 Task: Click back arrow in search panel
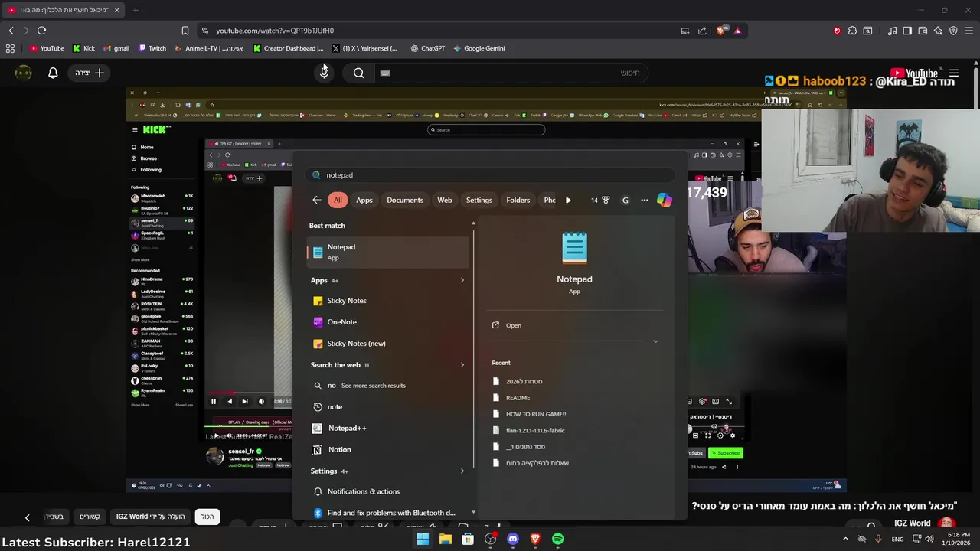317,200
